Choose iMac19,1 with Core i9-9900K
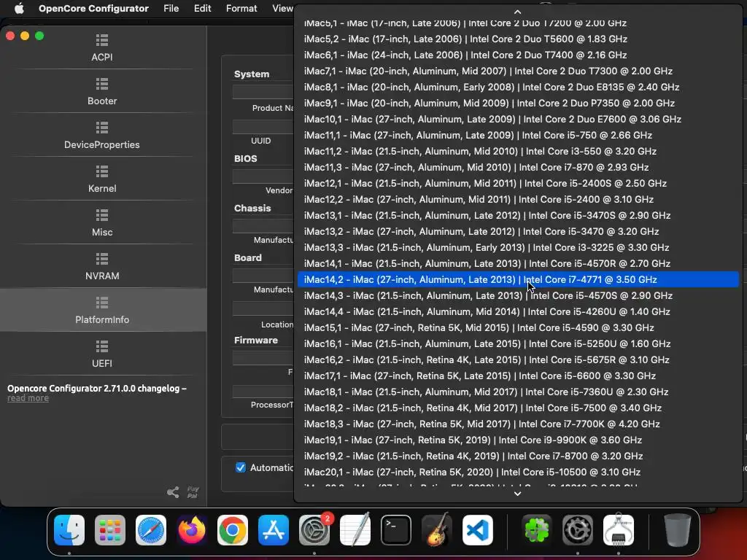The image size is (747, 560). click(x=518, y=440)
